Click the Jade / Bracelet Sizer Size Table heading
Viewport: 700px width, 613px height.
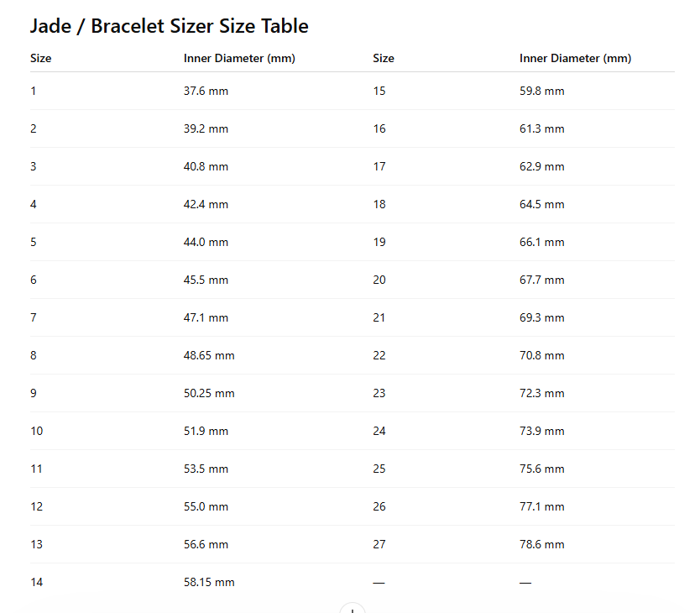pos(169,26)
